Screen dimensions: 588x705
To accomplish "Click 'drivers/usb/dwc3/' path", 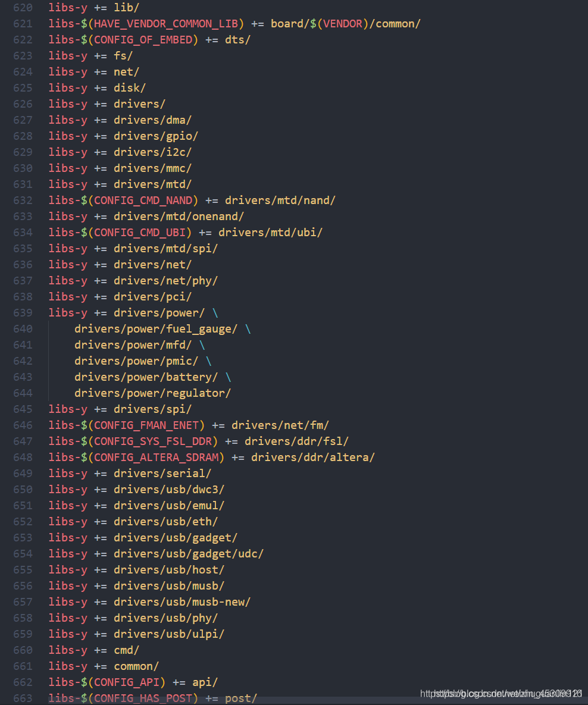I will coord(169,490).
